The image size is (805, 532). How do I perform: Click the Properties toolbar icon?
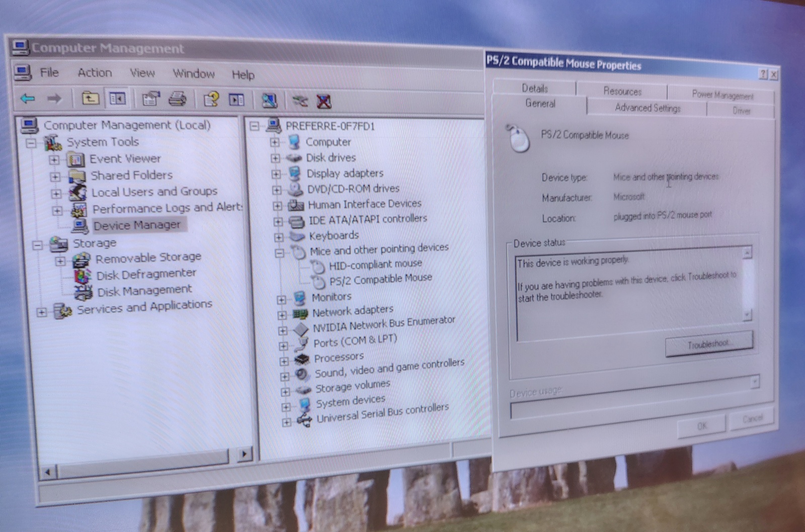click(150, 99)
